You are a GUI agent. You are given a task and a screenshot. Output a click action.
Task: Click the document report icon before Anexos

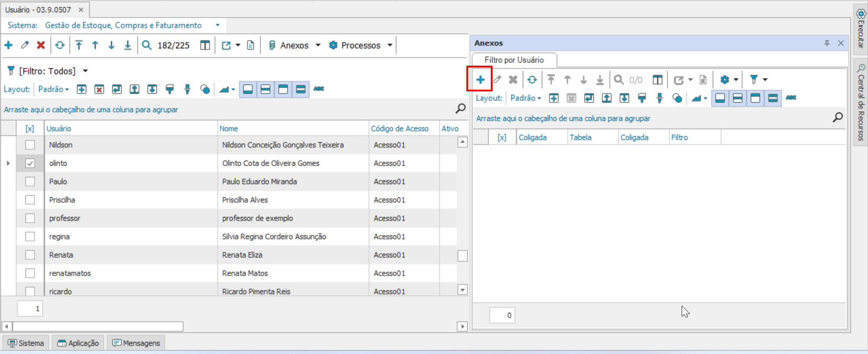(x=251, y=45)
